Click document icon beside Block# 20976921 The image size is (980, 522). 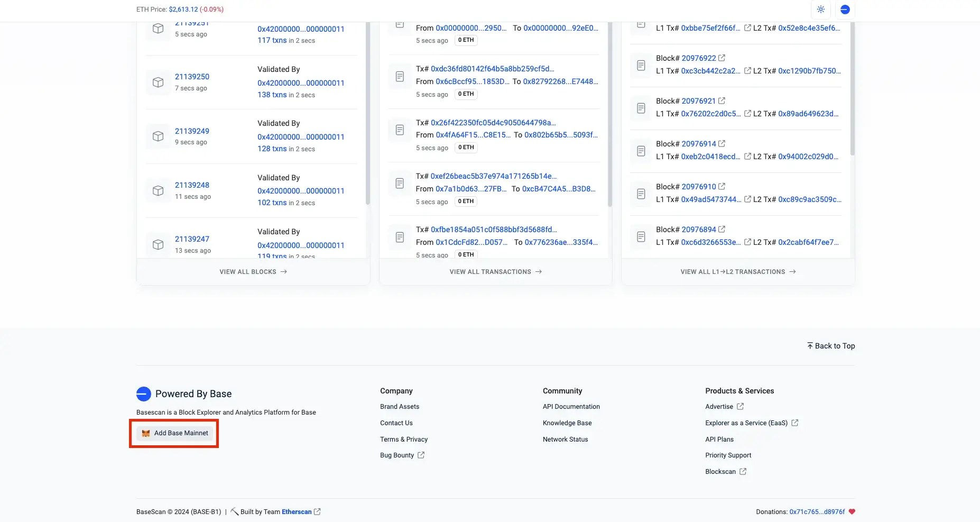(x=641, y=108)
